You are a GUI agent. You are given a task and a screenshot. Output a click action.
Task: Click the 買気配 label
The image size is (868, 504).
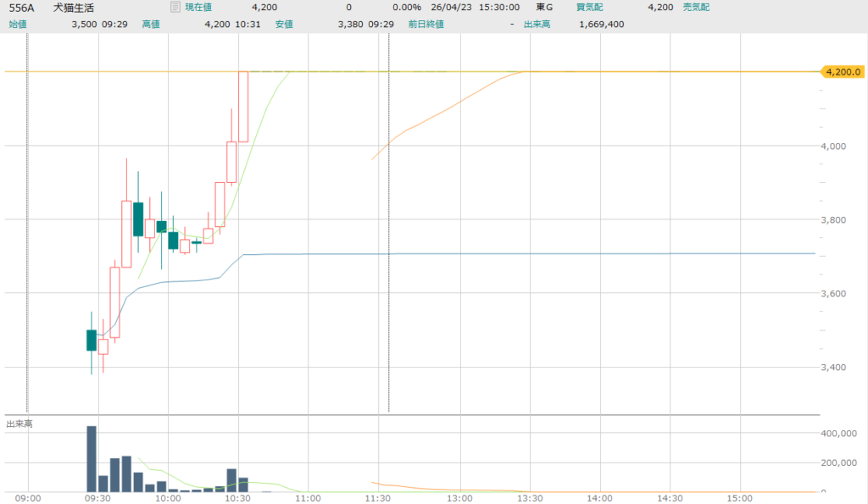click(x=590, y=8)
